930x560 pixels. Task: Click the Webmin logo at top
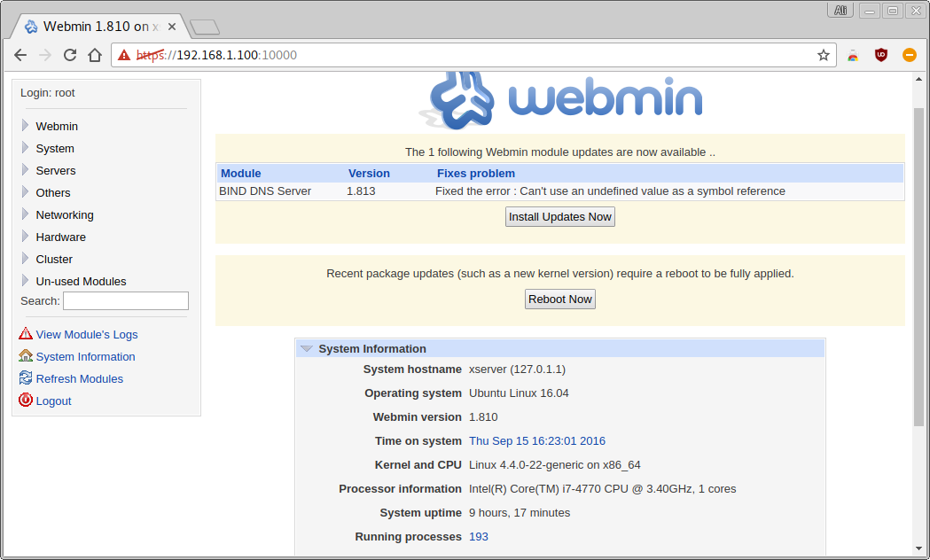560,99
